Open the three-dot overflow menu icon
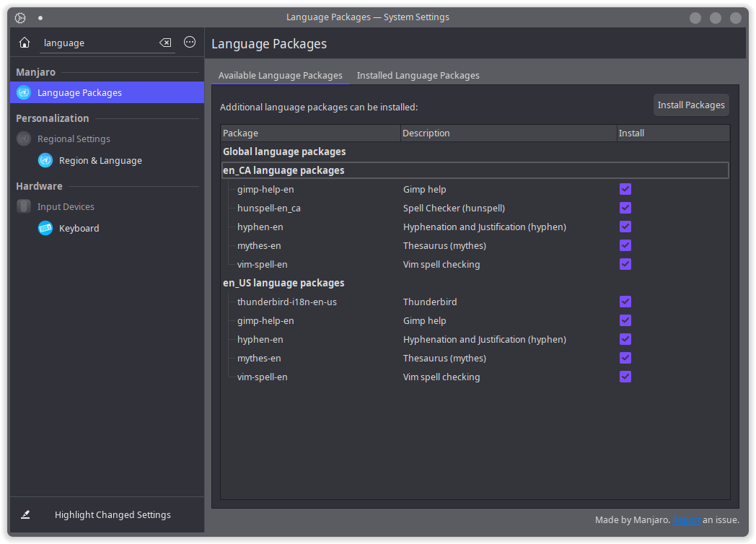756x544 pixels. point(189,42)
